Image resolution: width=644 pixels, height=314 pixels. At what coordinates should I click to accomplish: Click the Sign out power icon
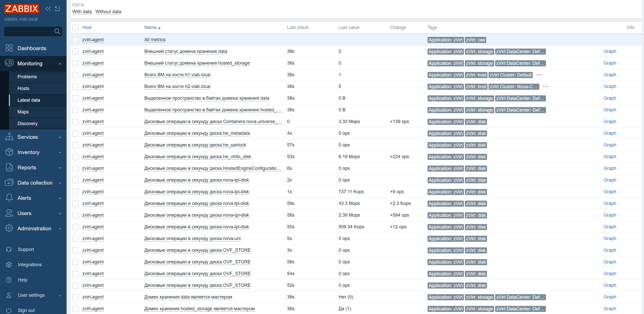tap(9, 310)
